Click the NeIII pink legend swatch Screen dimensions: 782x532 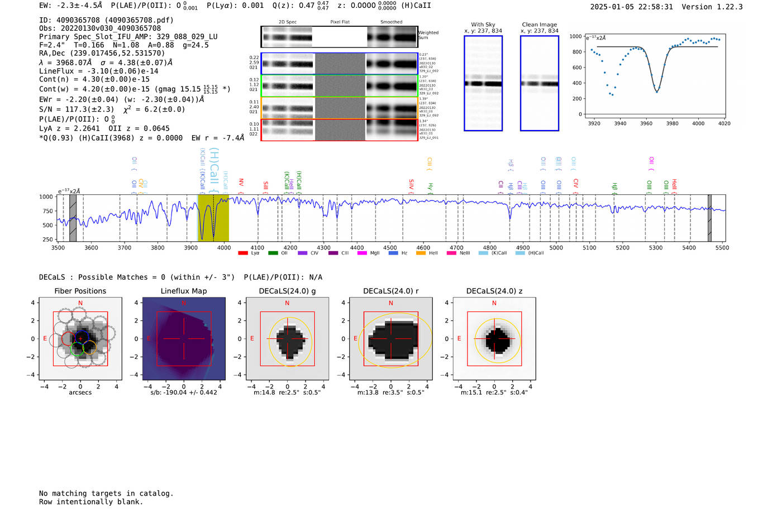pyautogui.click(x=451, y=253)
